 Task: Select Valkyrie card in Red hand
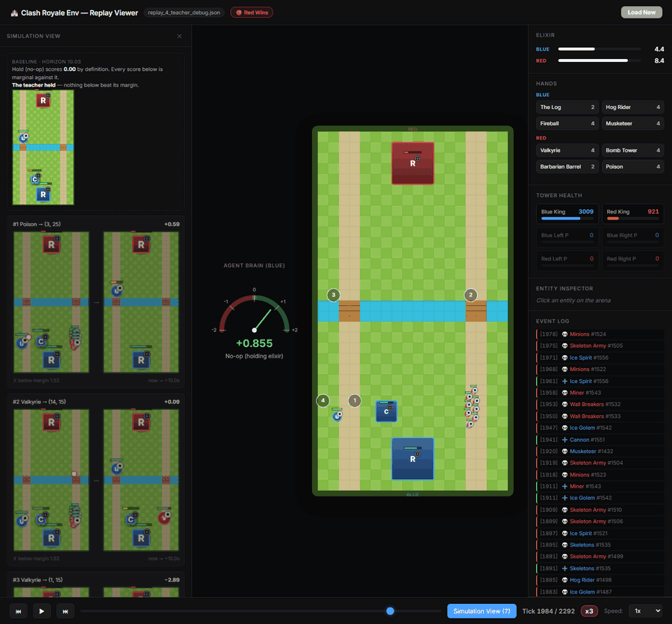(567, 151)
